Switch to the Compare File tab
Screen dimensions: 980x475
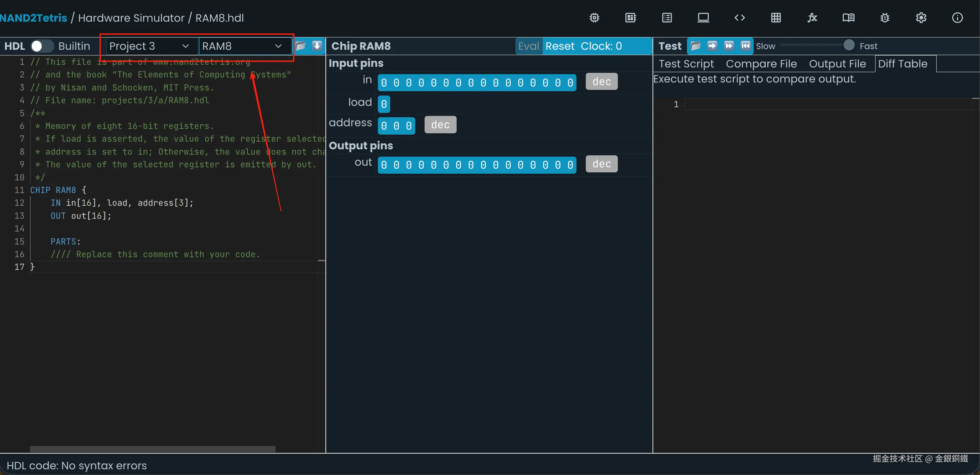tap(761, 64)
